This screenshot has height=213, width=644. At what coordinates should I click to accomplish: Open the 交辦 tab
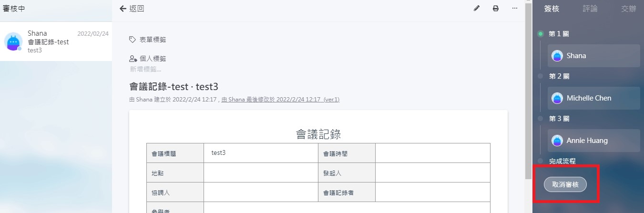tap(628, 9)
